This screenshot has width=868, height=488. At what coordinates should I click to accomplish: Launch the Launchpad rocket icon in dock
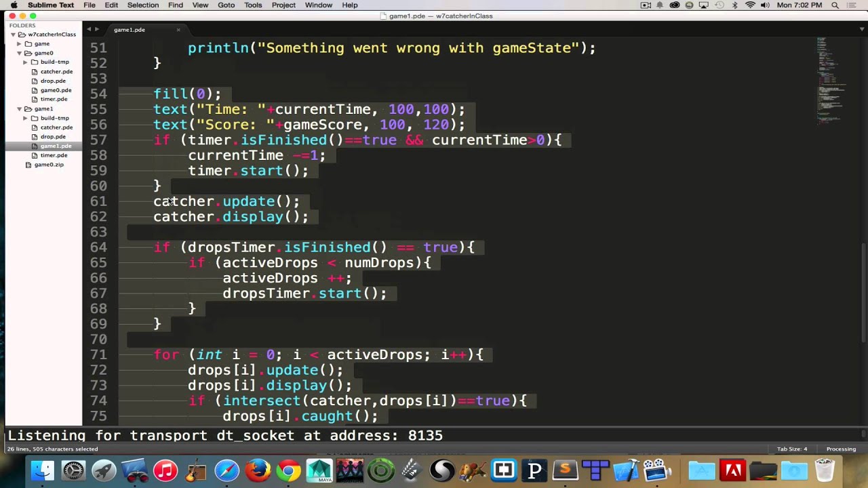(x=104, y=470)
